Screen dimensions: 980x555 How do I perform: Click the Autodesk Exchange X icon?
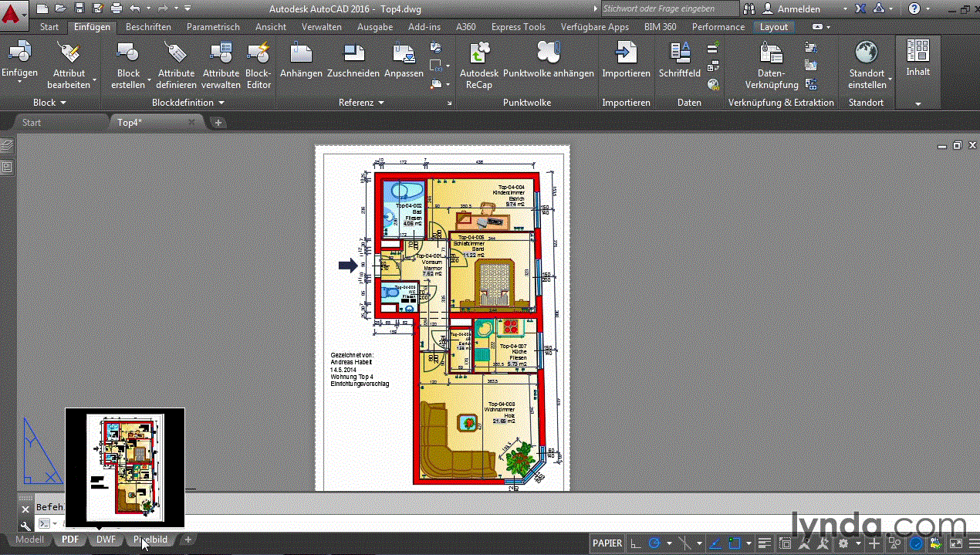point(862,8)
